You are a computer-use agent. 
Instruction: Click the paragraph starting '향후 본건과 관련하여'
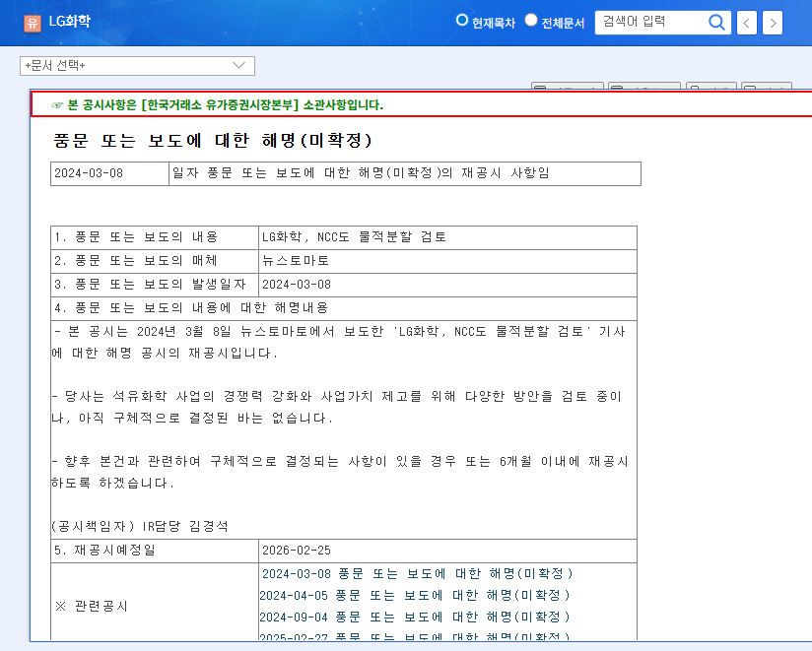(340, 472)
